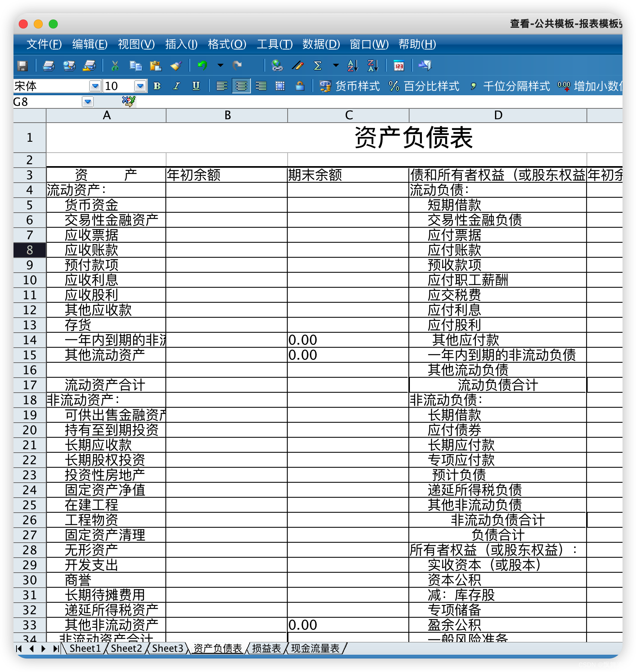This screenshot has width=636, height=672.
Task: Open the font size dropdown
Action: [x=140, y=86]
